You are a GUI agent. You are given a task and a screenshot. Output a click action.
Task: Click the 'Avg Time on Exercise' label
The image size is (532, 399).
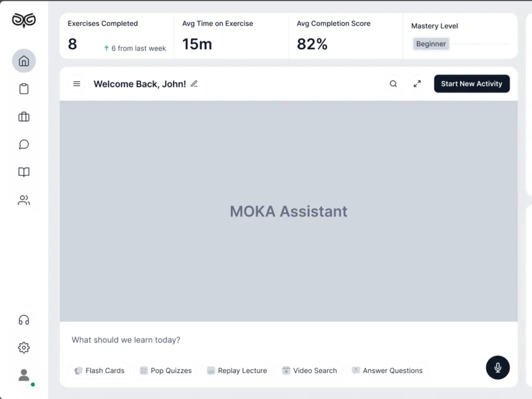click(217, 23)
